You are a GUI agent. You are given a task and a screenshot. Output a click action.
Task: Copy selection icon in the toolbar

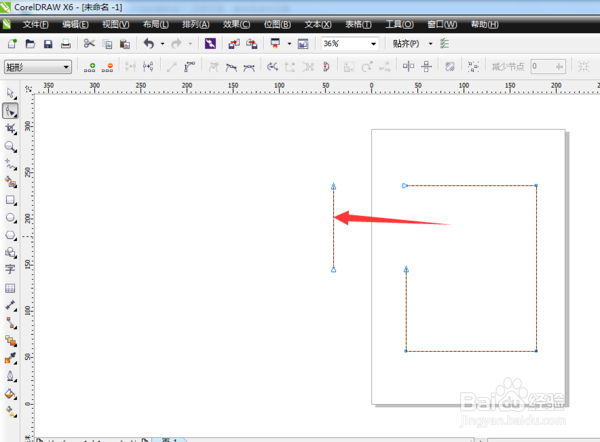pos(108,44)
